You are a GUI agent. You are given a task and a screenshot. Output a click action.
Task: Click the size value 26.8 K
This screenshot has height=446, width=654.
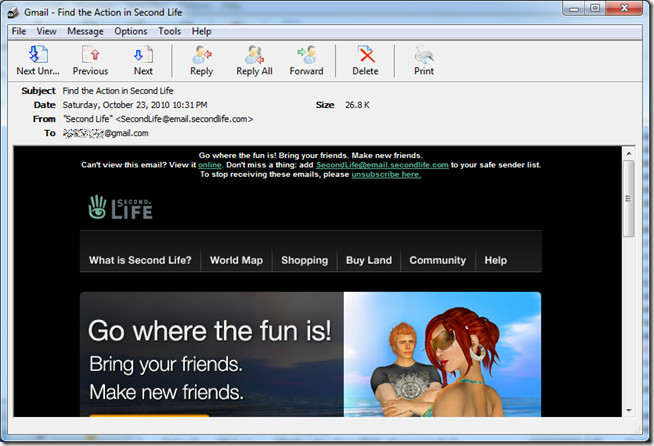click(357, 105)
